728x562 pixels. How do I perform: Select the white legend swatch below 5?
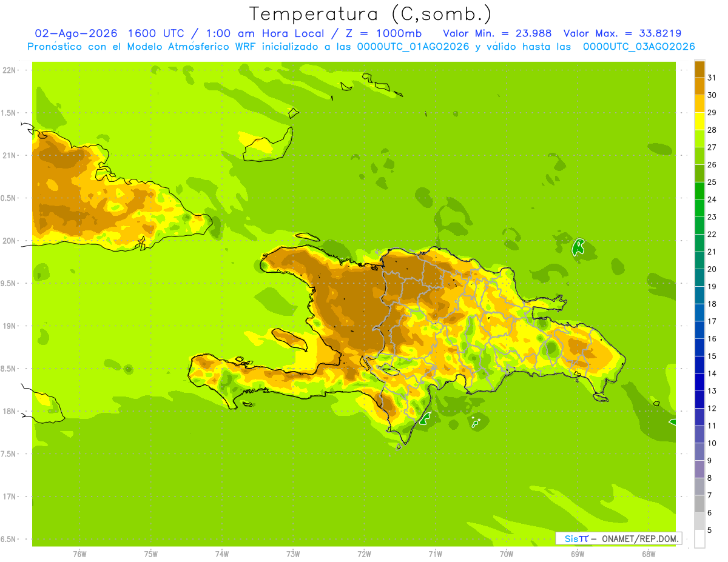(x=699, y=539)
